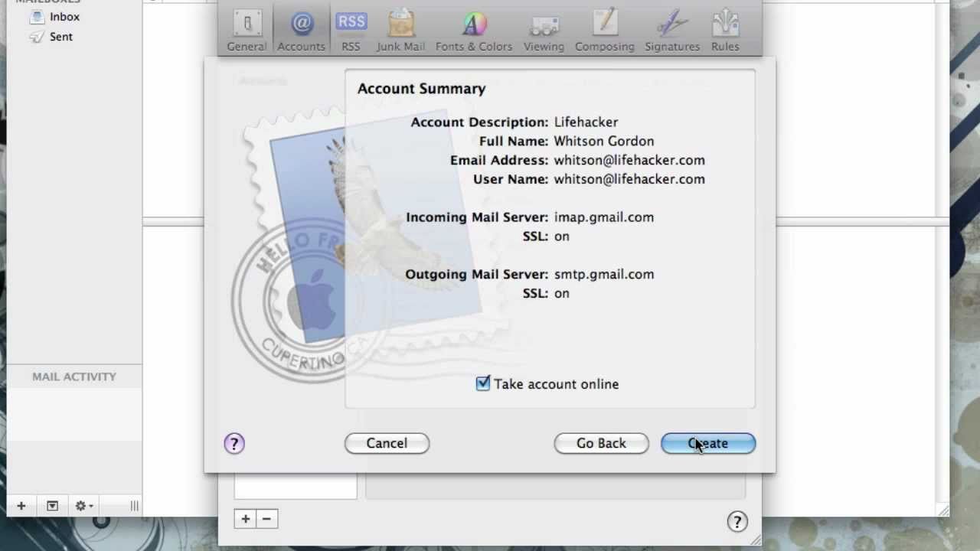Click the Cancel button

click(387, 443)
